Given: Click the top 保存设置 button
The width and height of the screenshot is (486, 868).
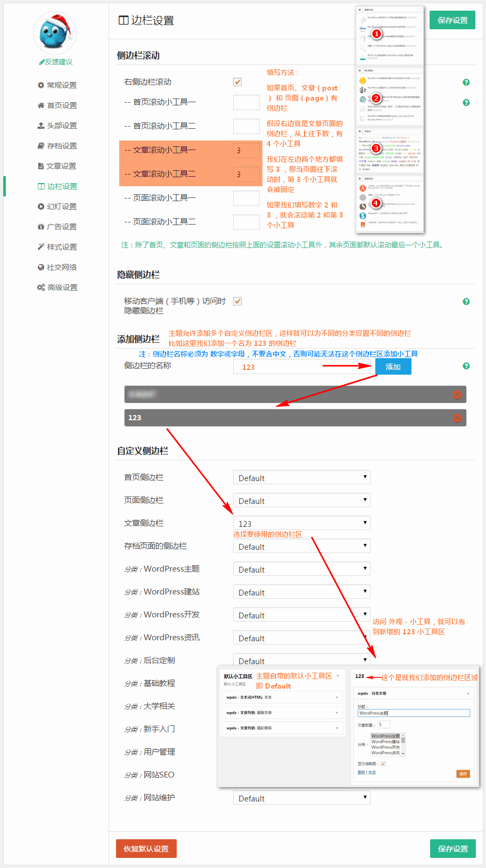Looking at the screenshot, I should pyautogui.click(x=452, y=20).
